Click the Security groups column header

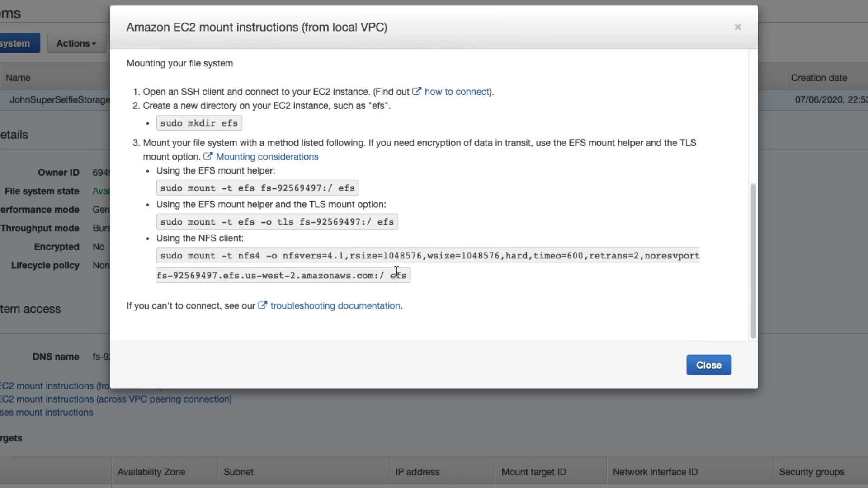(x=811, y=472)
